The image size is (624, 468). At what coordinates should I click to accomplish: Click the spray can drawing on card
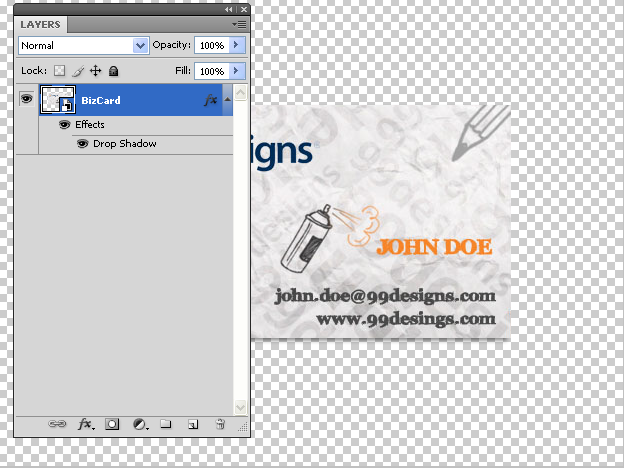306,238
